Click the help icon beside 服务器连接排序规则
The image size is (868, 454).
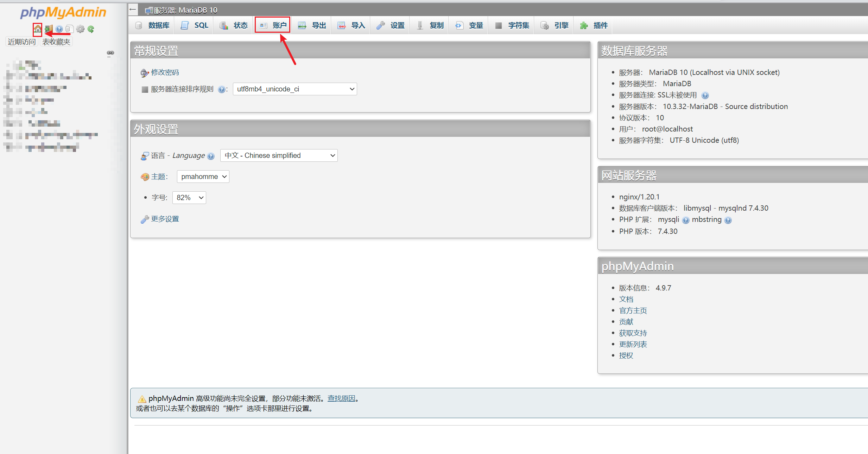[221, 89]
